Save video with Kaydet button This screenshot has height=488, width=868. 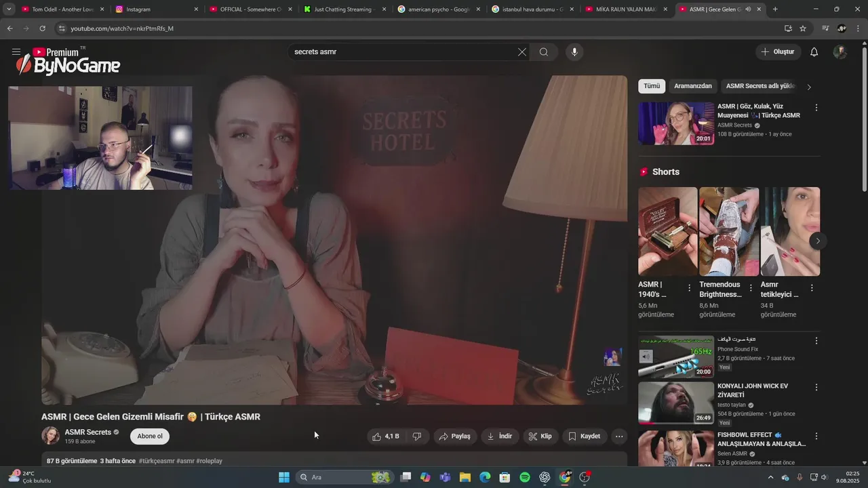(x=585, y=436)
